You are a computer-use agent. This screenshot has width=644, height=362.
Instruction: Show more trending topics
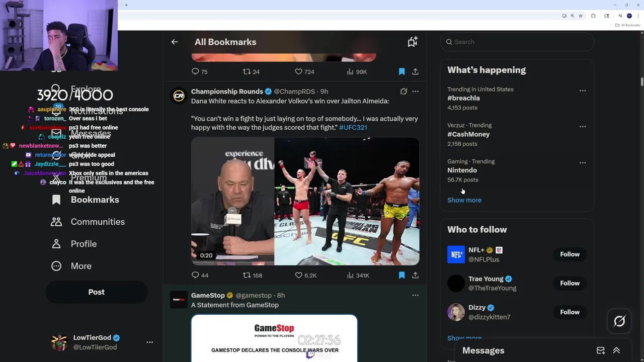point(464,200)
